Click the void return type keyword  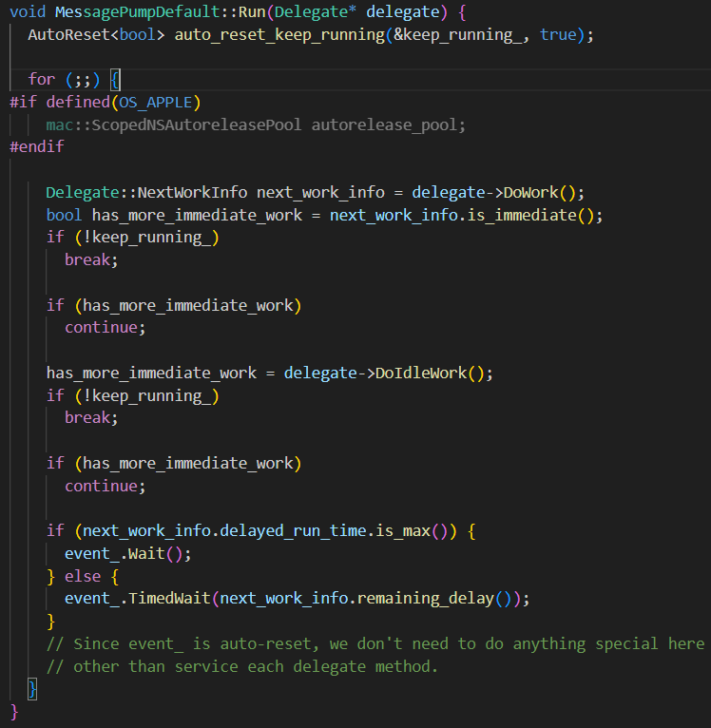pos(28,11)
